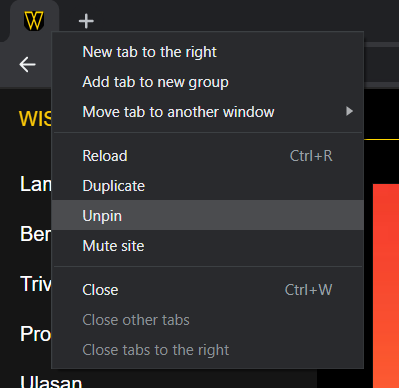Screen dimensions: 399x388
Task: Expand Move tab to another window submenu arrow
Action: click(349, 111)
